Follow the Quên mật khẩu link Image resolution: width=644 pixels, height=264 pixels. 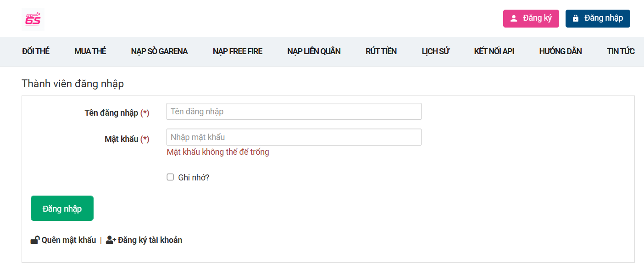click(x=68, y=240)
